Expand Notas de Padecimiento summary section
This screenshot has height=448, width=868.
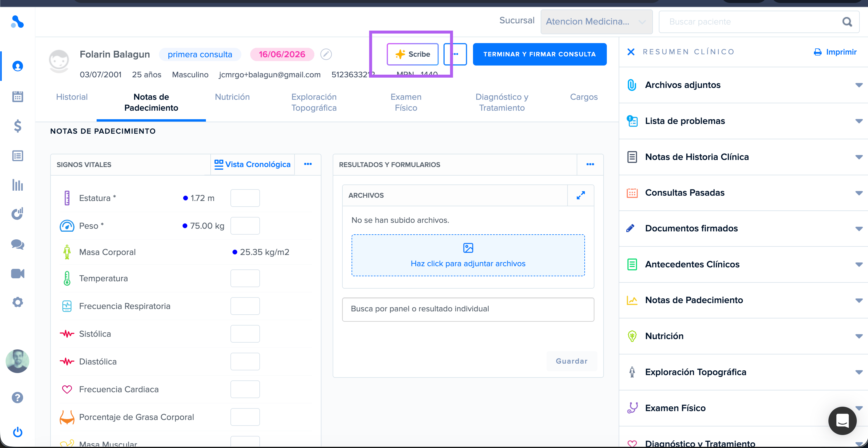point(859,300)
